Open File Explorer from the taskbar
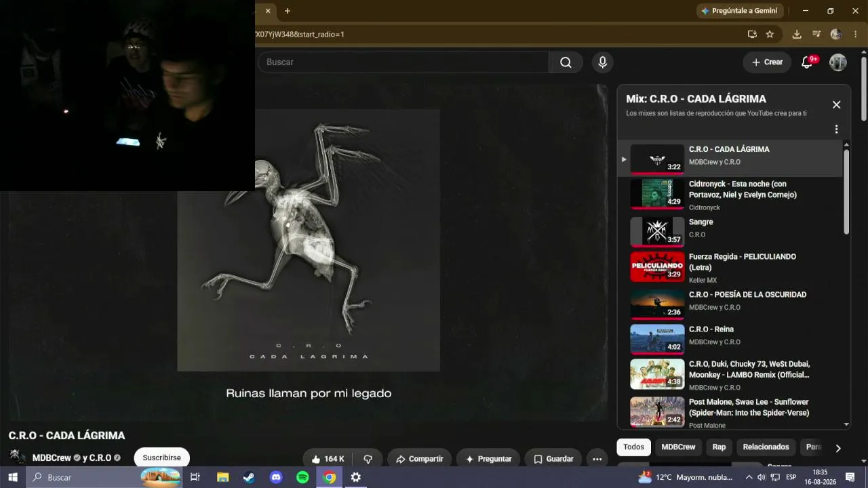This screenshot has height=488, width=868. [x=222, y=477]
